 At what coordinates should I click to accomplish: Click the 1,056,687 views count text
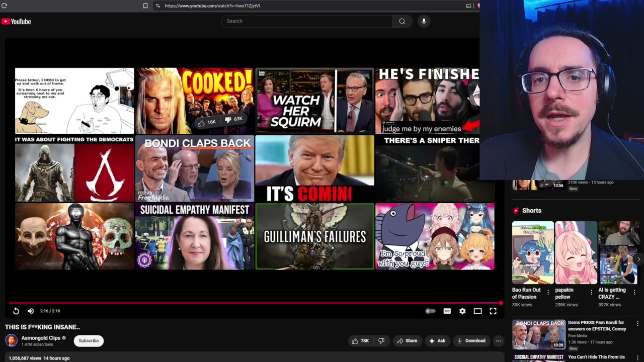click(x=25, y=358)
